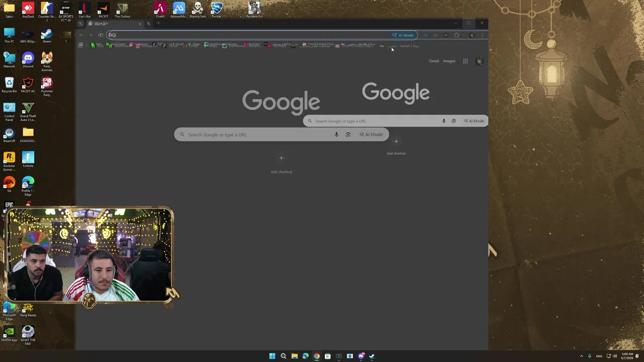The height and width of the screenshot is (362, 644).
Task: Select the NVIDIA App desktop icon
Action: click(9, 333)
